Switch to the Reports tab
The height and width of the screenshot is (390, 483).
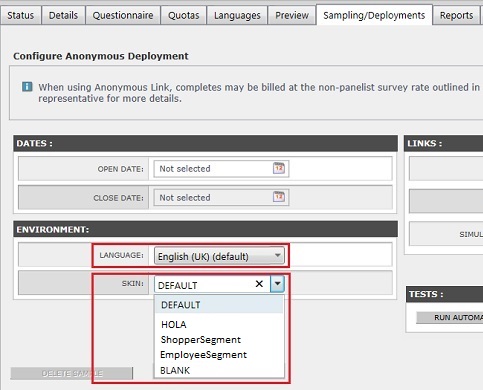tap(456, 15)
